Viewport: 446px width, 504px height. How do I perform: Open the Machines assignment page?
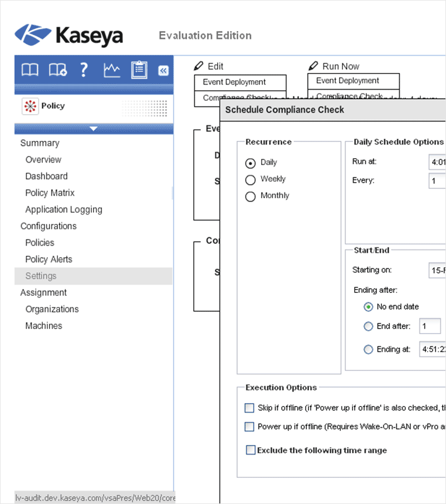43,326
